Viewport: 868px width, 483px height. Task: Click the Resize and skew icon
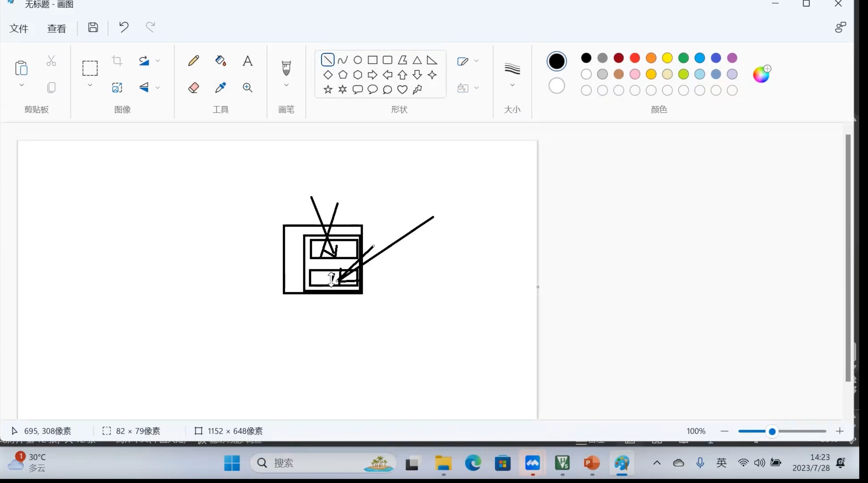(117, 88)
